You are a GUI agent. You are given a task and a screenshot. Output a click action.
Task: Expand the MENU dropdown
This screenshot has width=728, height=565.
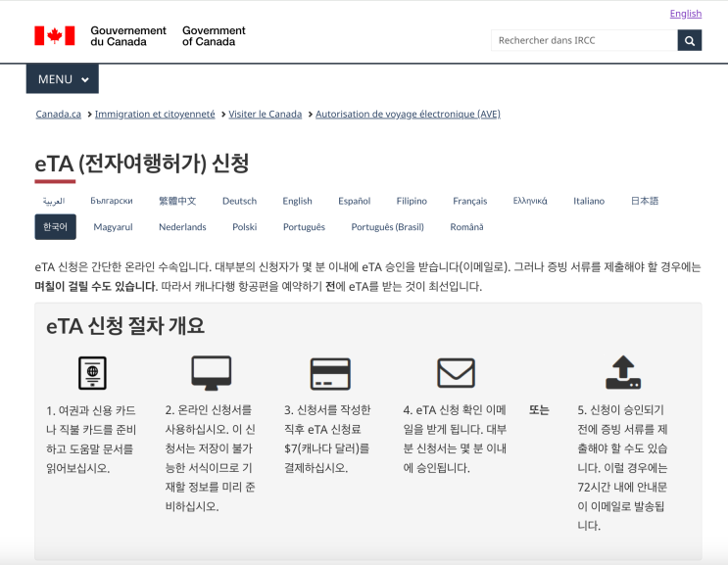pos(62,79)
